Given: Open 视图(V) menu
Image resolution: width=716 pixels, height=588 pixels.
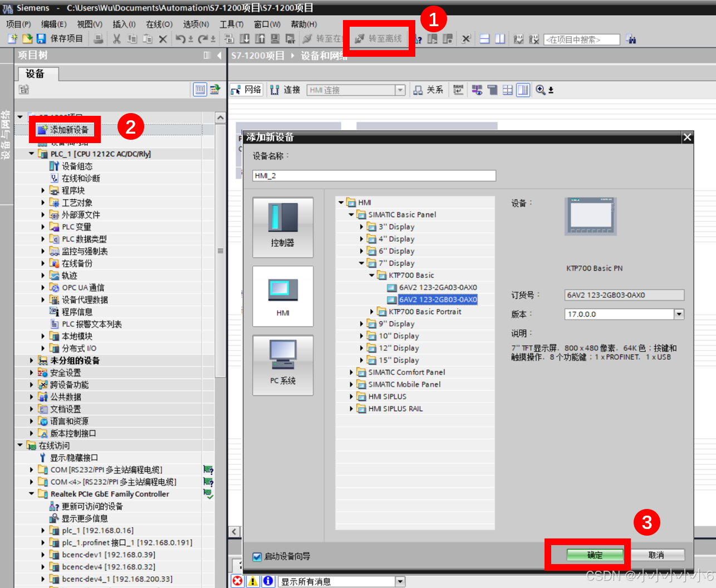Looking at the screenshot, I should 90,24.
